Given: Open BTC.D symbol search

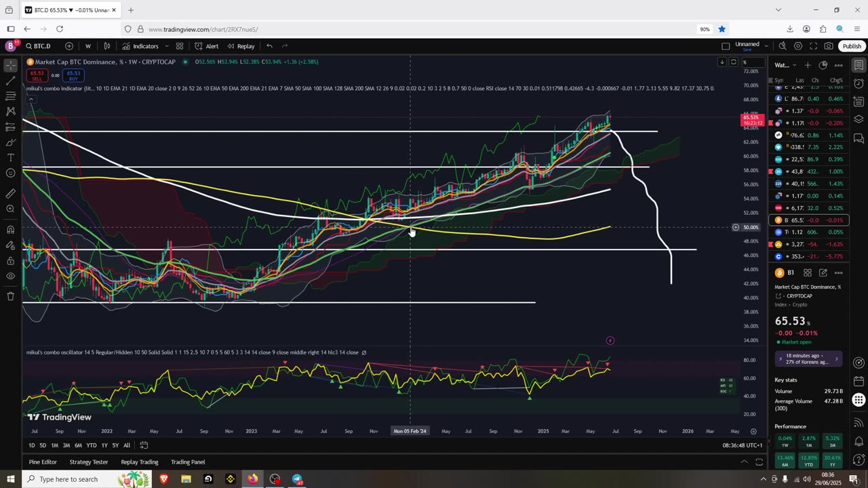Looking at the screenshot, I should click(x=39, y=46).
